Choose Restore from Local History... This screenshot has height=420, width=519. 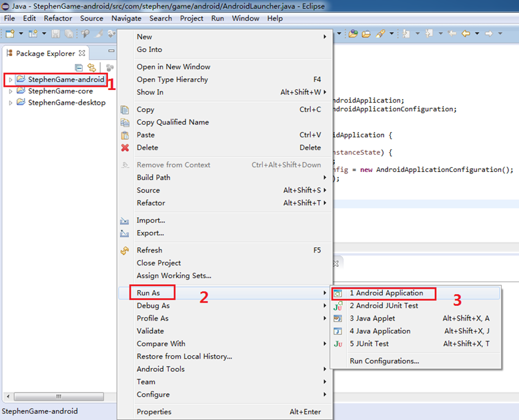(225, 357)
